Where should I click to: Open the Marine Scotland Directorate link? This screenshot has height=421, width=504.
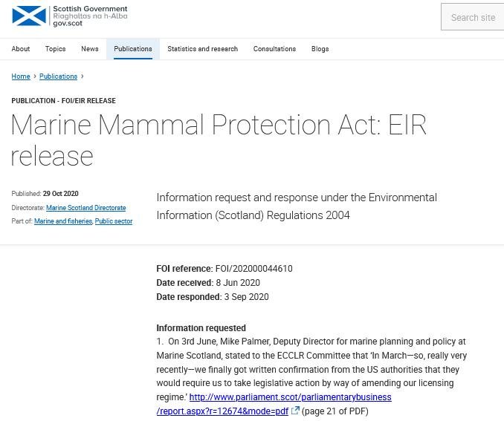click(x=85, y=208)
